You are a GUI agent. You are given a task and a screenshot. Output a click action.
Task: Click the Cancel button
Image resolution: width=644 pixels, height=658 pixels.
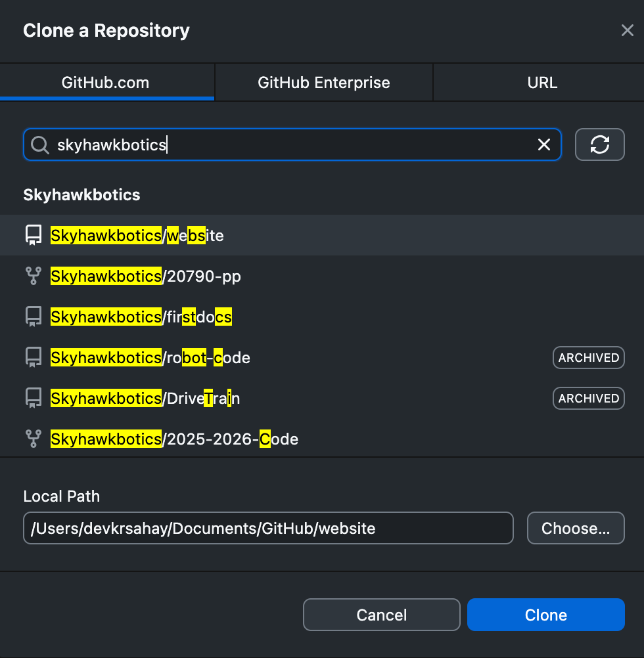click(x=381, y=615)
